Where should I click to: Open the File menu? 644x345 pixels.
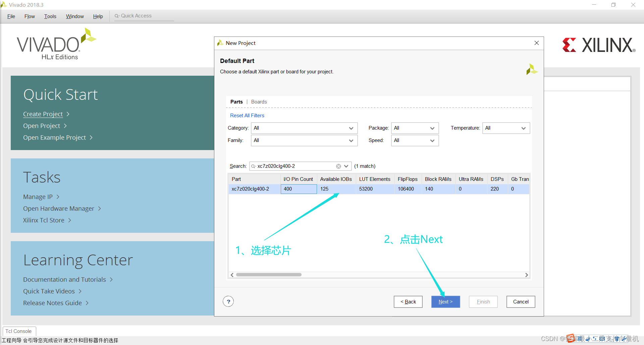[11, 16]
